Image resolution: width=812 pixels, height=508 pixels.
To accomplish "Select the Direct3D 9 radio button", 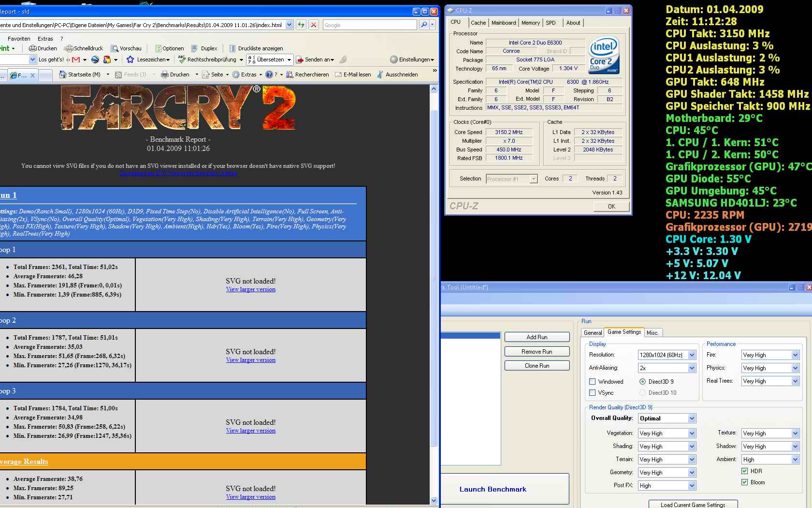I will click(642, 382).
